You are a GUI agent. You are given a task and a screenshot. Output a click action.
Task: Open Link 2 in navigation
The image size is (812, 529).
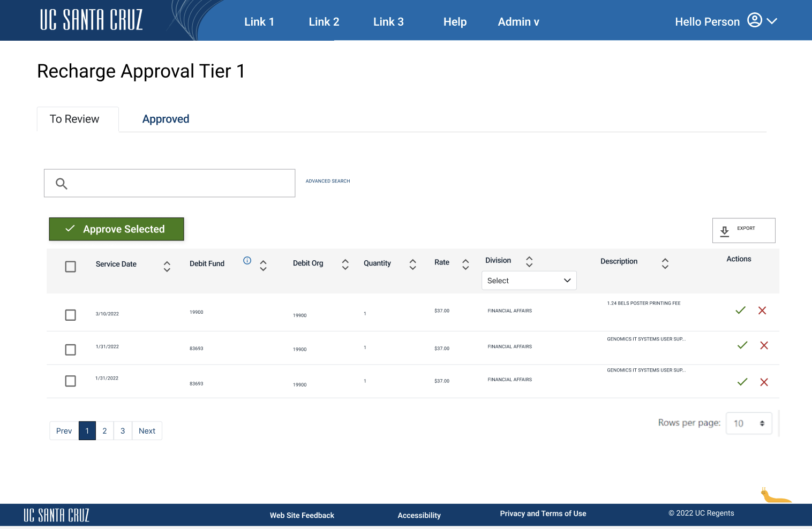click(324, 22)
